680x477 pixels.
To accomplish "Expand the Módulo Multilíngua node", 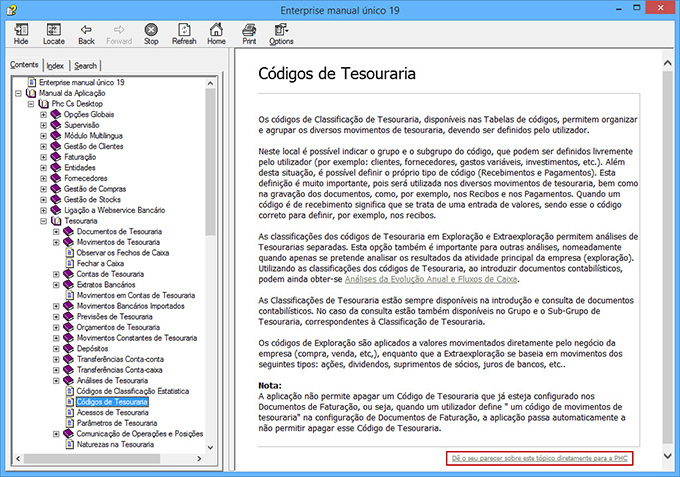I will point(43,136).
